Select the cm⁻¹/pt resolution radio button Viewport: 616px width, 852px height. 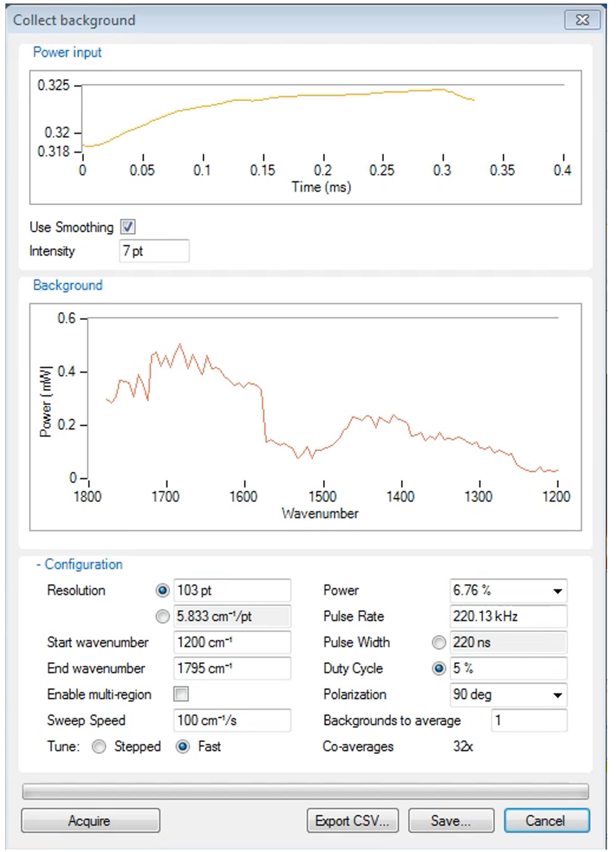tap(163, 616)
